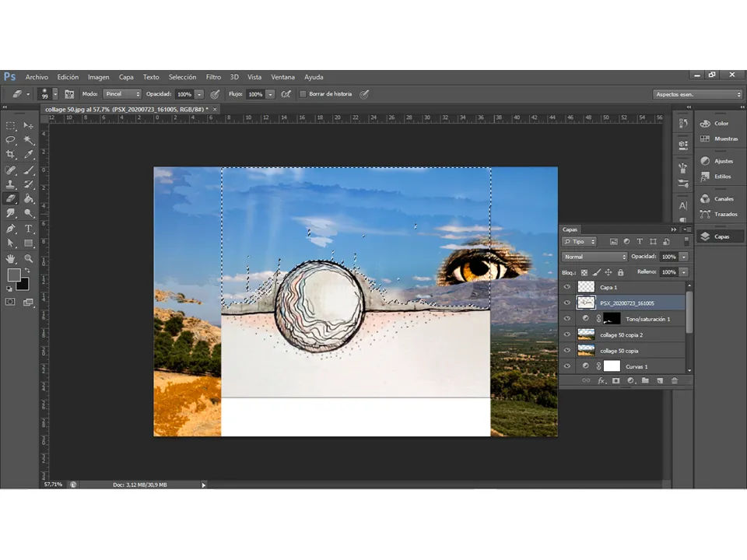Create a new layer
This screenshot has width=747, height=560.
point(660,380)
